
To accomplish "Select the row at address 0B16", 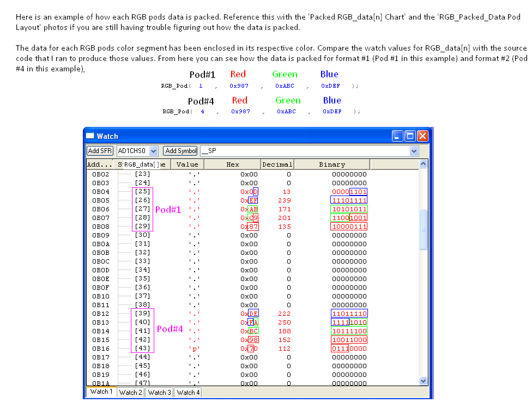I will coord(100,349).
